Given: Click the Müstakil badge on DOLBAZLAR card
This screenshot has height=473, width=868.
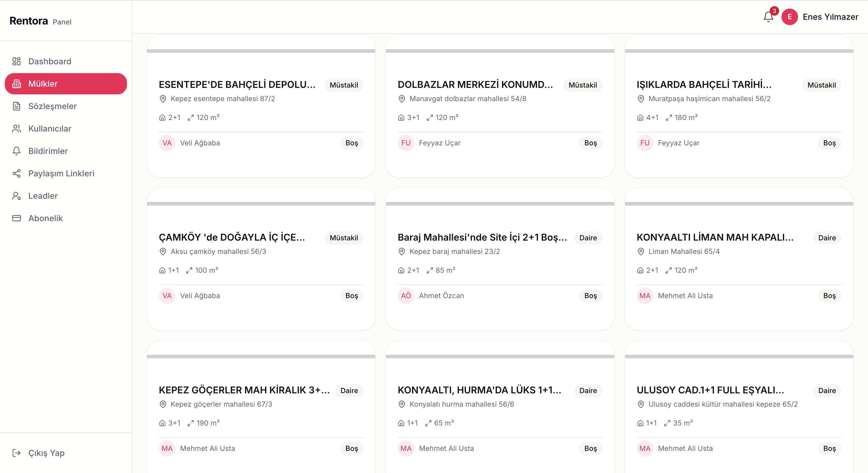Looking at the screenshot, I should pos(583,85).
